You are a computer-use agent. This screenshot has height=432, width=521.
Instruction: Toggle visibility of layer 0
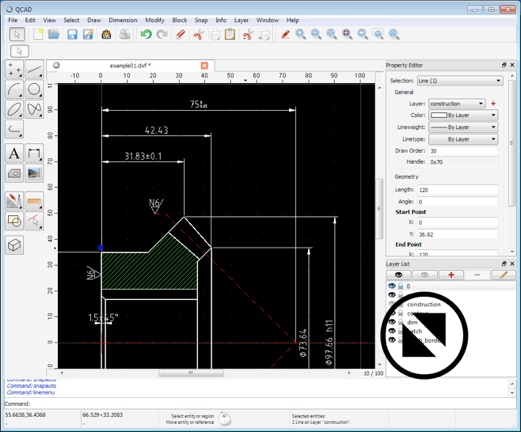tap(392, 286)
